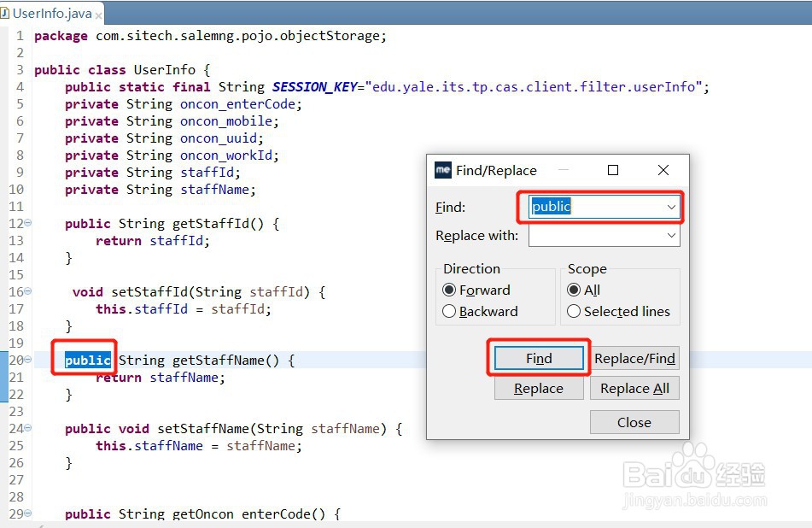Click the Find/Replace dialog 'me' icon
The image size is (812, 528).
pos(443,171)
